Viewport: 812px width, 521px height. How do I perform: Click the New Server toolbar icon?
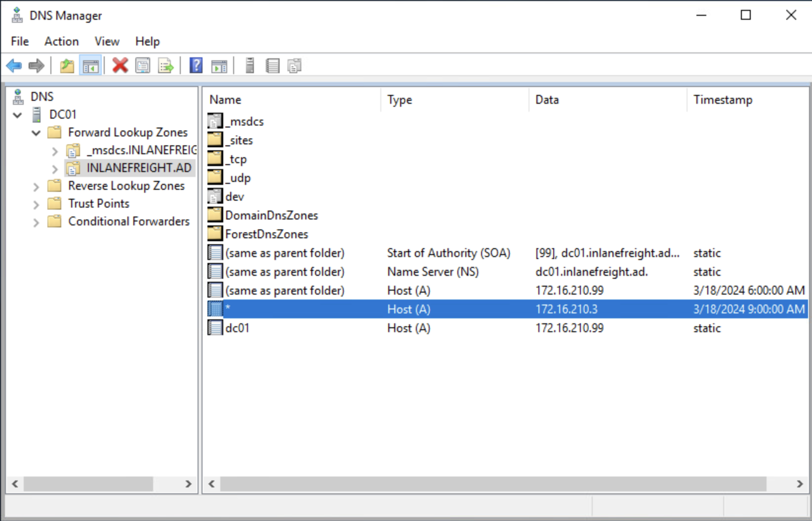tap(250, 65)
